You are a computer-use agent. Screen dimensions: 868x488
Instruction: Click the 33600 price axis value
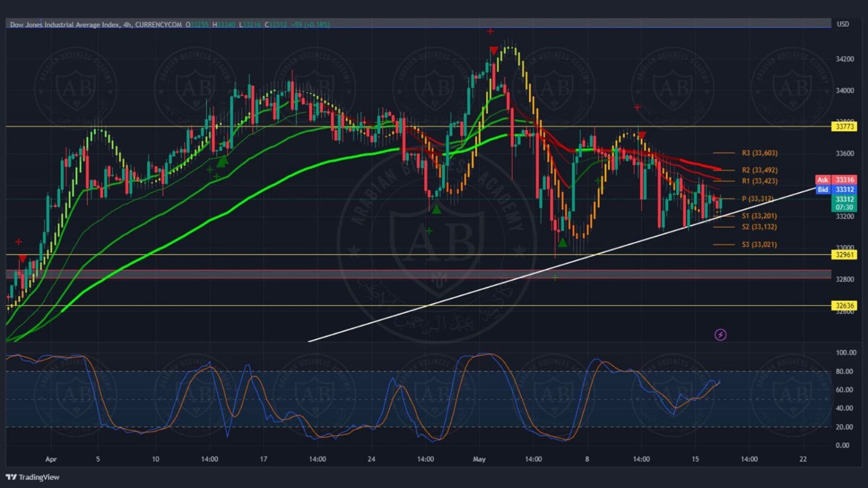845,153
